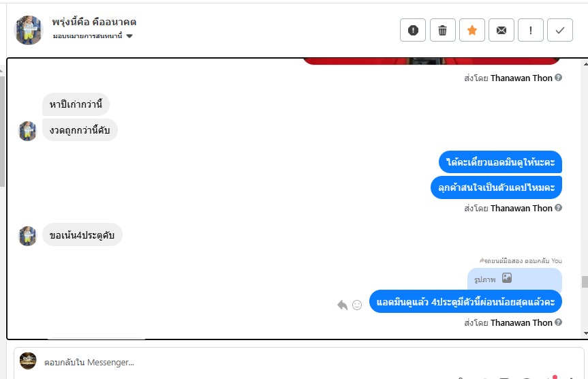
Task: Click the ตอบกลับใน Messenger reply input field
Action: point(298,363)
